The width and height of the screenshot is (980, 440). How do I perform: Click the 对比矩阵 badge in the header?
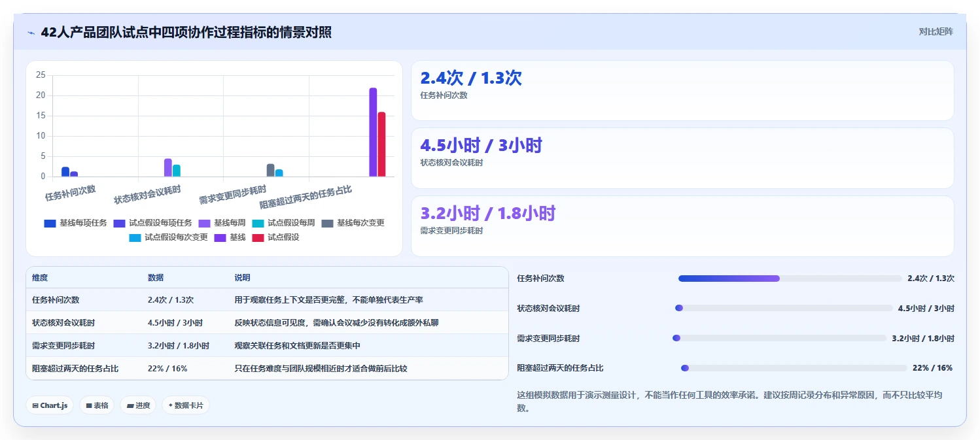pos(936,31)
